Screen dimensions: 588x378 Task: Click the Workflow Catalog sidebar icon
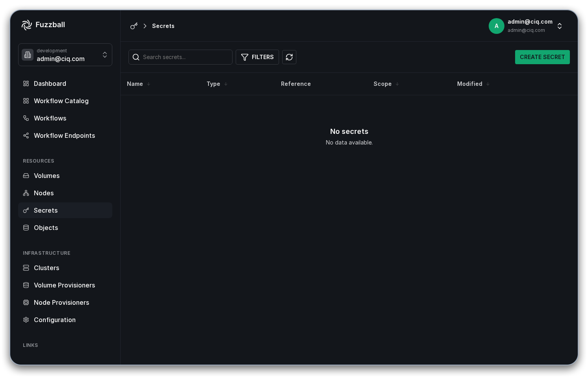(26, 101)
